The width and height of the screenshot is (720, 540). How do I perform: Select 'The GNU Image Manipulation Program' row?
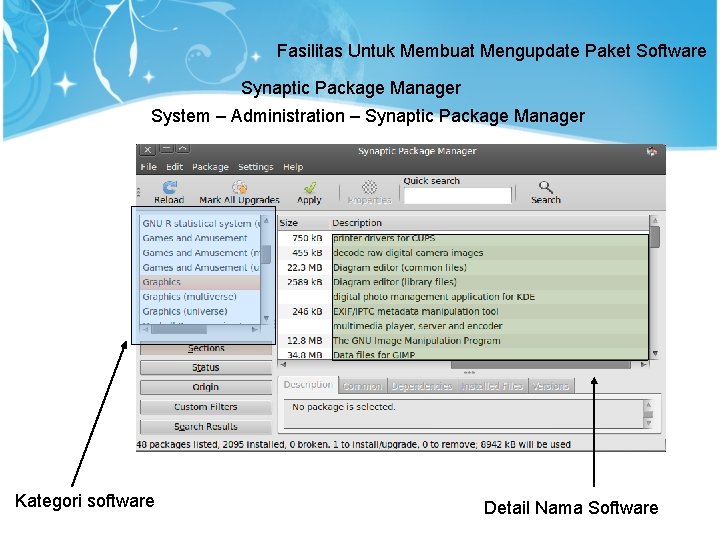coord(463,341)
